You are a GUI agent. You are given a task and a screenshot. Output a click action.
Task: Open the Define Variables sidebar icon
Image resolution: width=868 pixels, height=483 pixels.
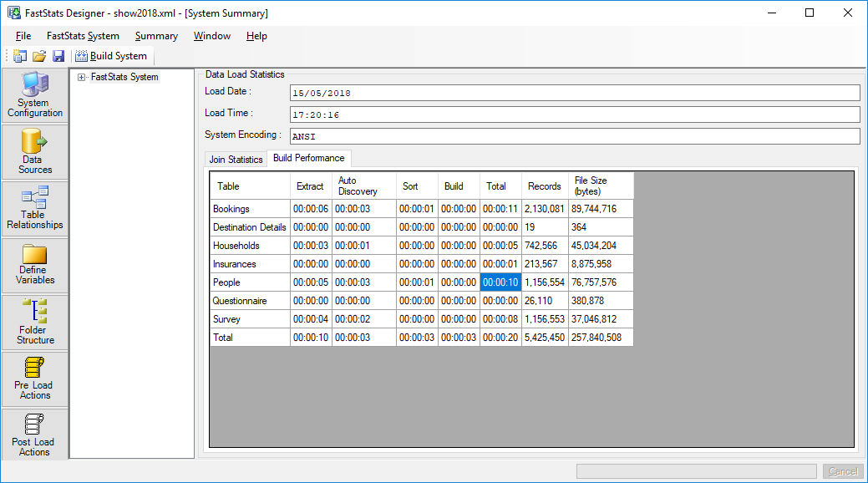pos(35,265)
